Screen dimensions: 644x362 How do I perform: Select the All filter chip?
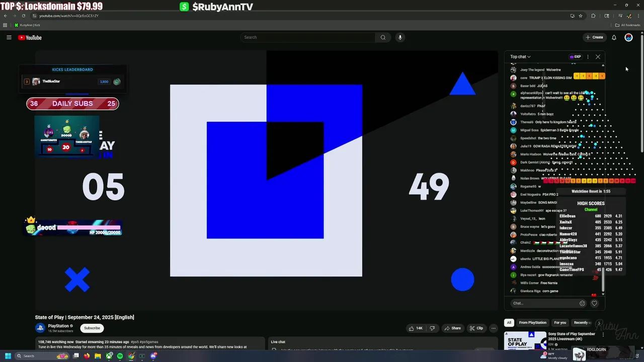point(509,323)
